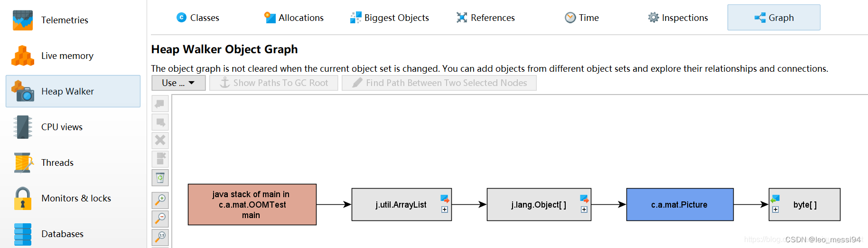Image resolution: width=868 pixels, height=248 pixels.
Task: Click Show Paths To GC Root button
Action: click(274, 83)
